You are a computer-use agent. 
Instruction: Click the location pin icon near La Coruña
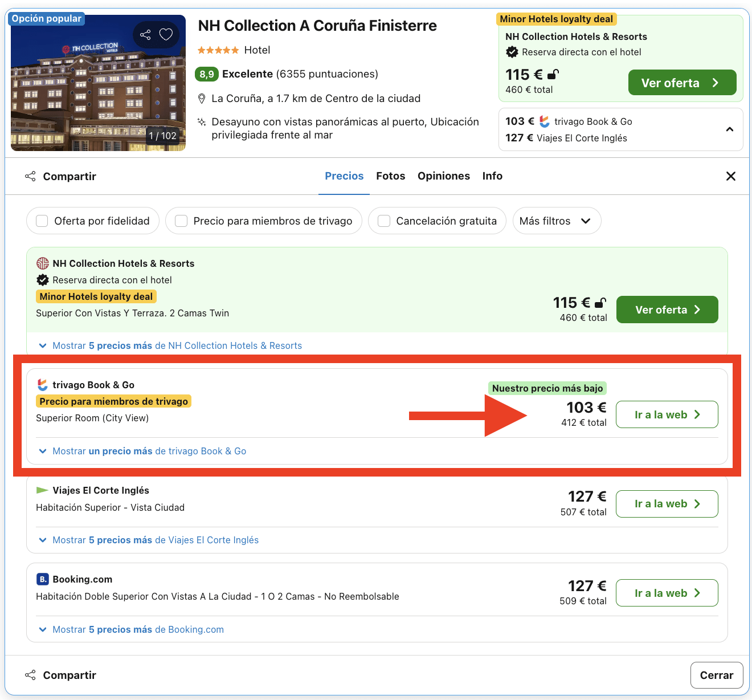(x=202, y=98)
